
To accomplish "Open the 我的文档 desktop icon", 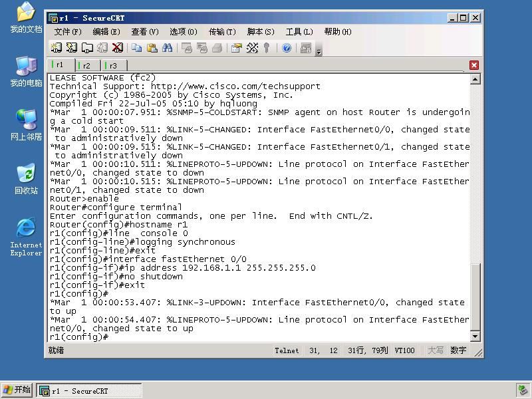I will [26, 18].
